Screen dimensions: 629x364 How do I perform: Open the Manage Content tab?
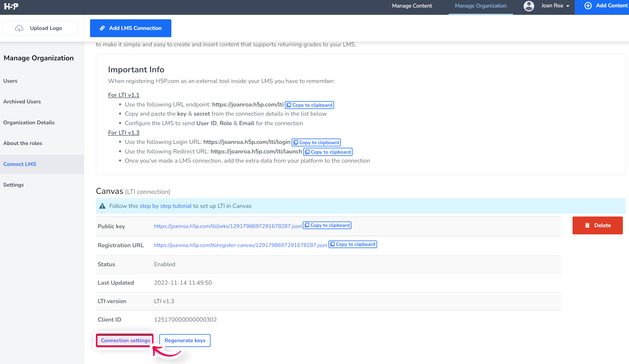point(412,6)
